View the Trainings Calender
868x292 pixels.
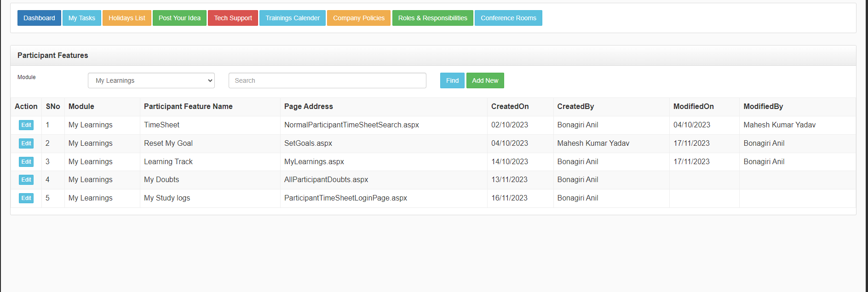(292, 18)
